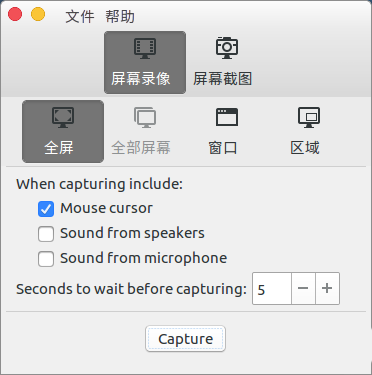Choose the 区域 area selection icon

(309, 117)
